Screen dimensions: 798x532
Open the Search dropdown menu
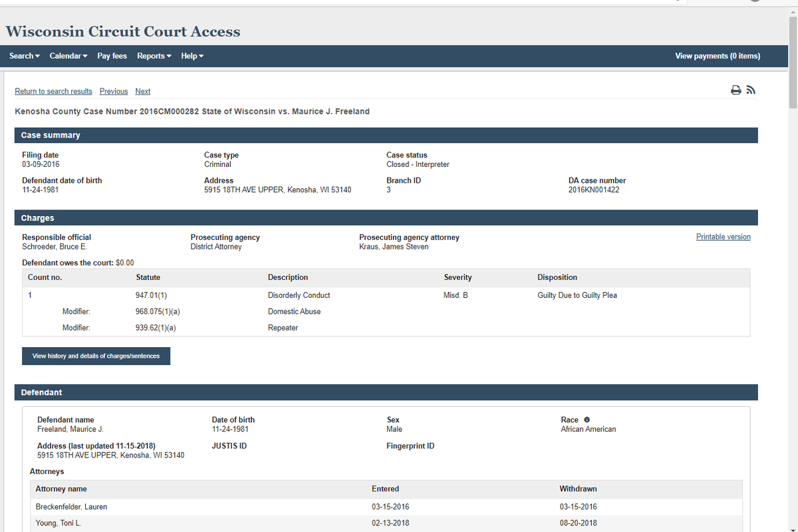pyautogui.click(x=25, y=56)
